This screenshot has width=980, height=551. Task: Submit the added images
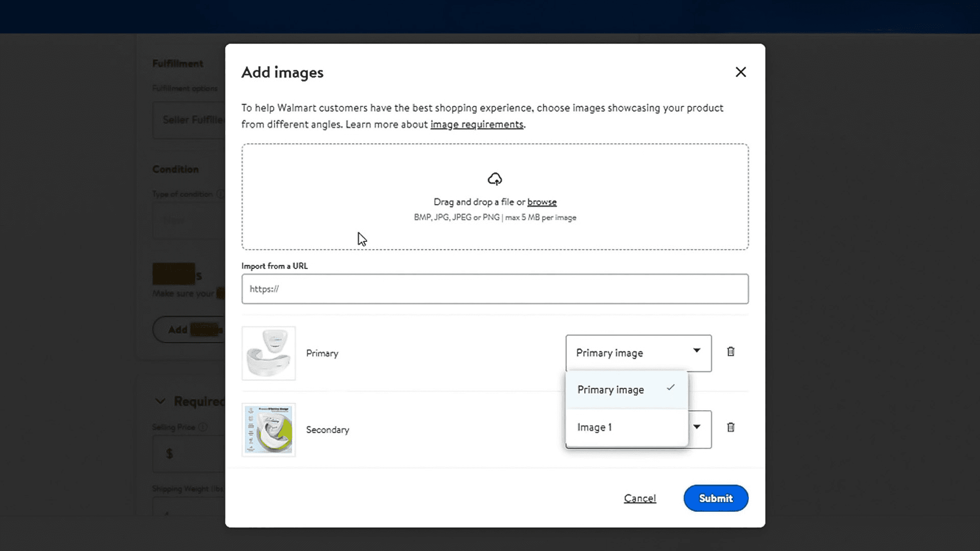click(716, 498)
